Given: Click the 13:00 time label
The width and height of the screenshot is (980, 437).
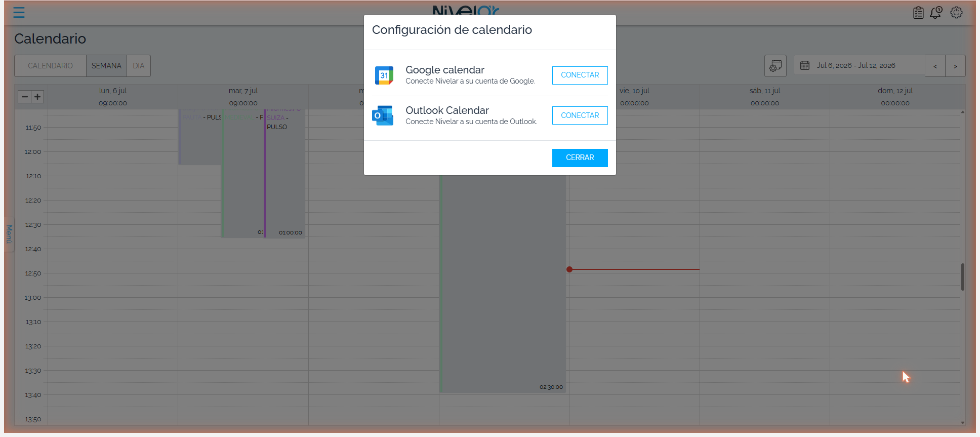Looking at the screenshot, I should [33, 298].
